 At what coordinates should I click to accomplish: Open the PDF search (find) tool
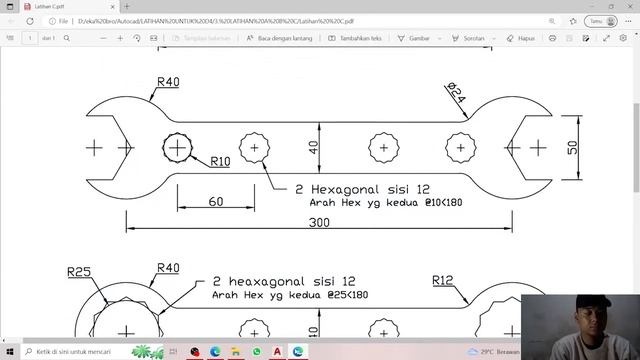click(67, 38)
